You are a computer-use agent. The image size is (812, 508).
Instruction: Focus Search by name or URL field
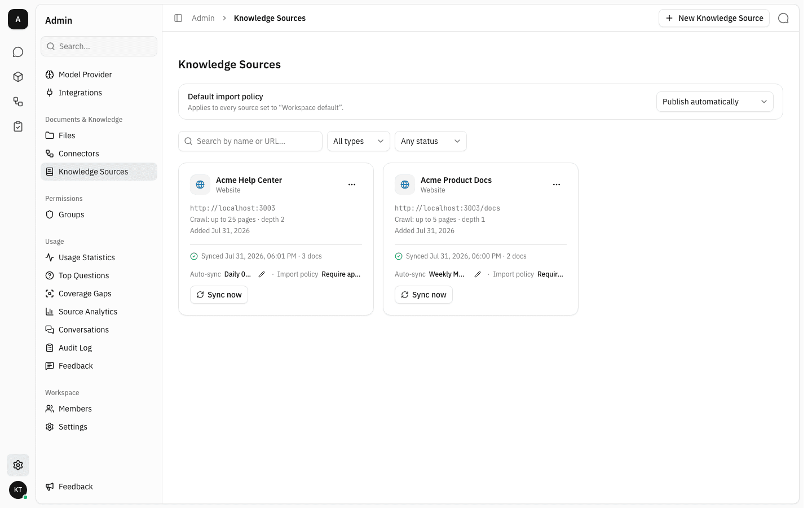tap(250, 141)
